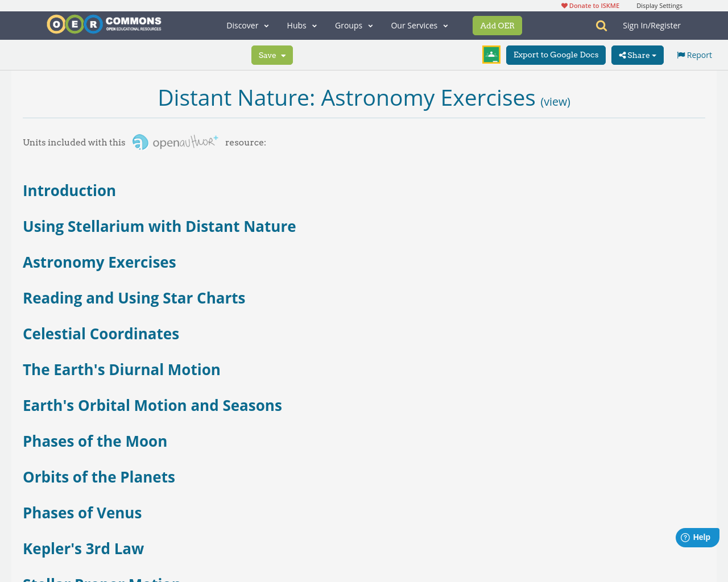This screenshot has height=582, width=728.
Task: Click the view link beside the title
Action: (555, 100)
